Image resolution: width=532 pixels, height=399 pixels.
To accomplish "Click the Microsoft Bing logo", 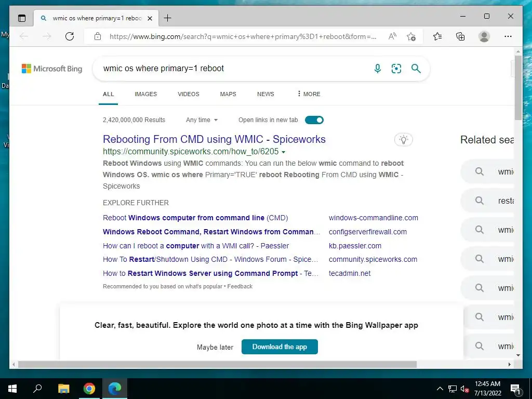I will click(x=52, y=69).
